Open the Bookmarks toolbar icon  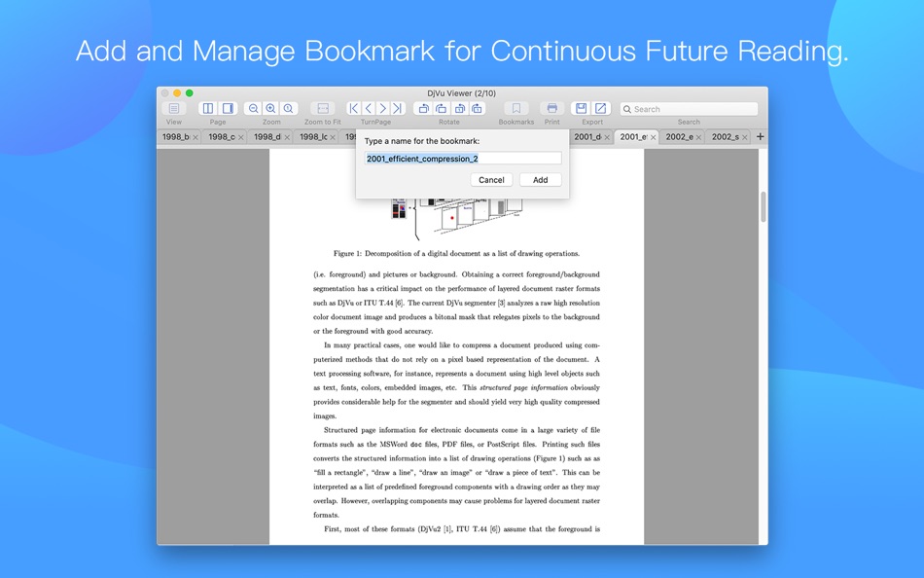(x=516, y=109)
